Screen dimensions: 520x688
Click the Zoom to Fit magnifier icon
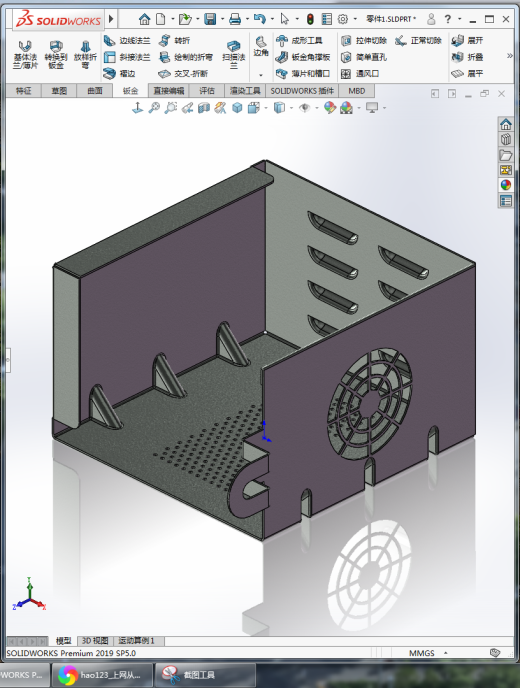pyautogui.click(x=154, y=108)
